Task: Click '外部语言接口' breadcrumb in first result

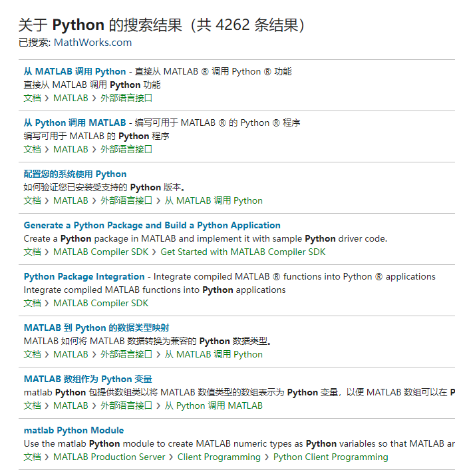Action: click(x=126, y=98)
